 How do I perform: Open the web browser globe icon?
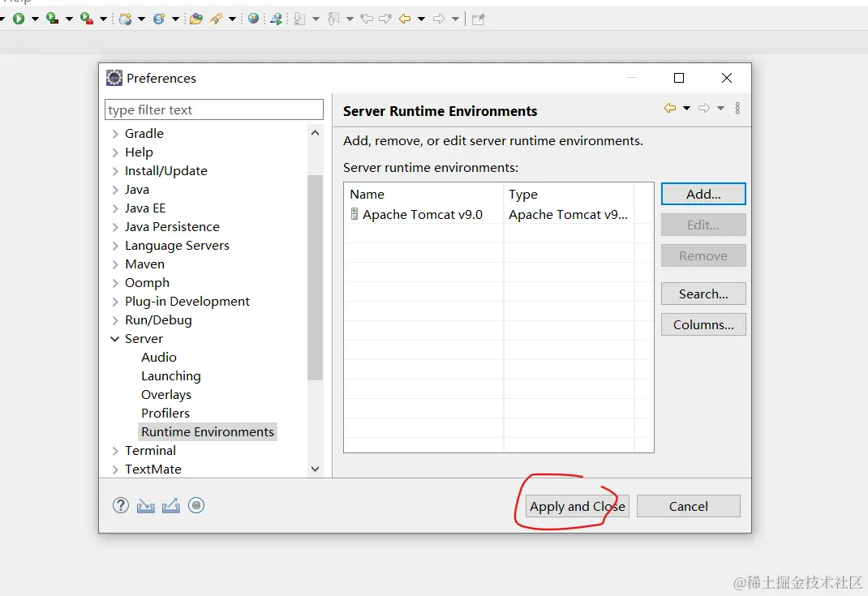click(x=254, y=19)
